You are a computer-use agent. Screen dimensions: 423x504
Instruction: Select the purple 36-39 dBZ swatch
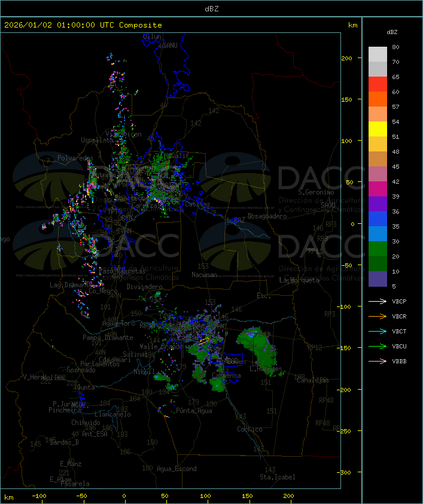click(x=378, y=204)
